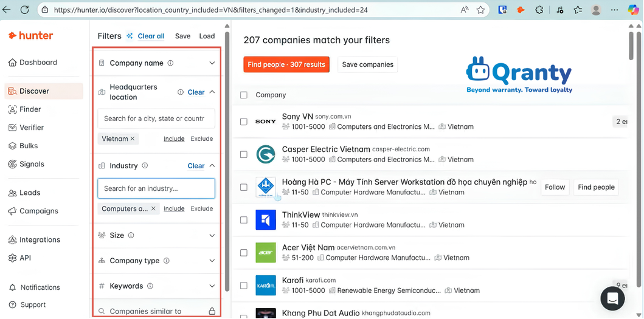
Task: Click Find people for Hoàng Hà PC
Action: pyautogui.click(x=596, y=187)
